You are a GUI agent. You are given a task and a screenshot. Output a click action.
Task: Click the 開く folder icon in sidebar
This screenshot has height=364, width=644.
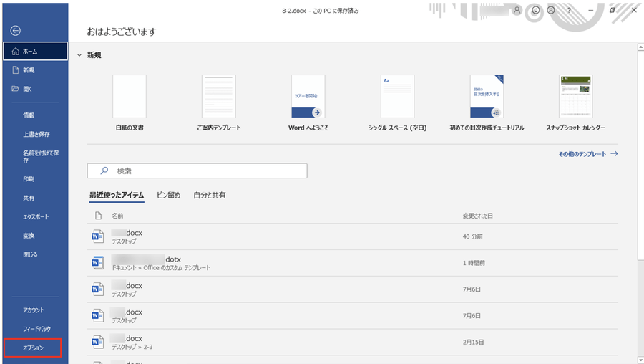tap(16, 89)
